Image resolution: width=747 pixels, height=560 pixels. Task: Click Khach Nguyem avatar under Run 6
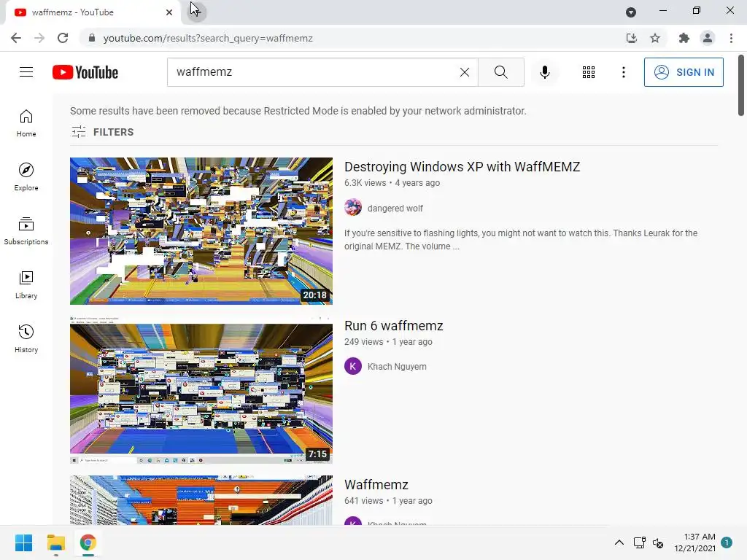353,366
